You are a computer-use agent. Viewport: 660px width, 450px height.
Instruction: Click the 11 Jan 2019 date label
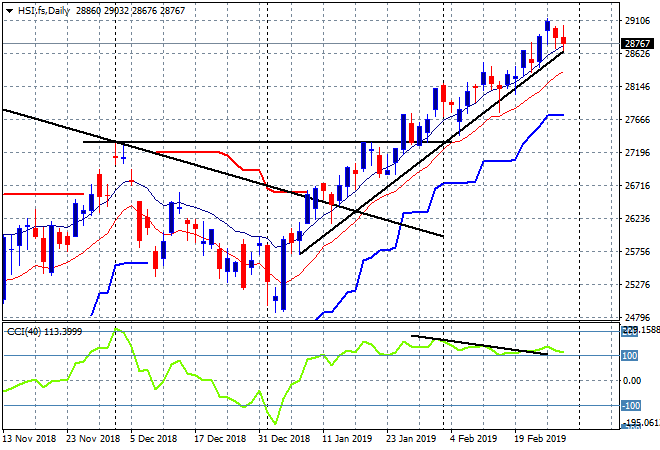347,439
